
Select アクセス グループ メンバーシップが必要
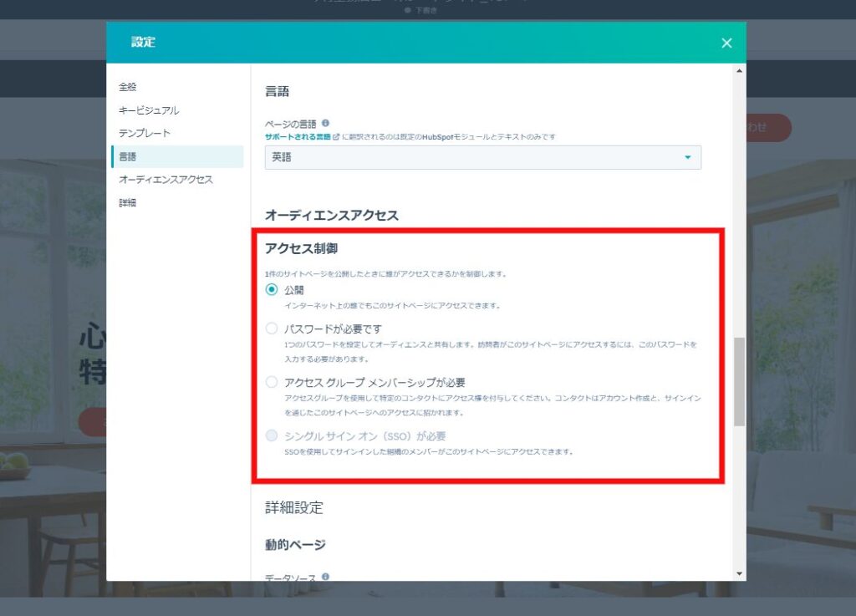271,382
